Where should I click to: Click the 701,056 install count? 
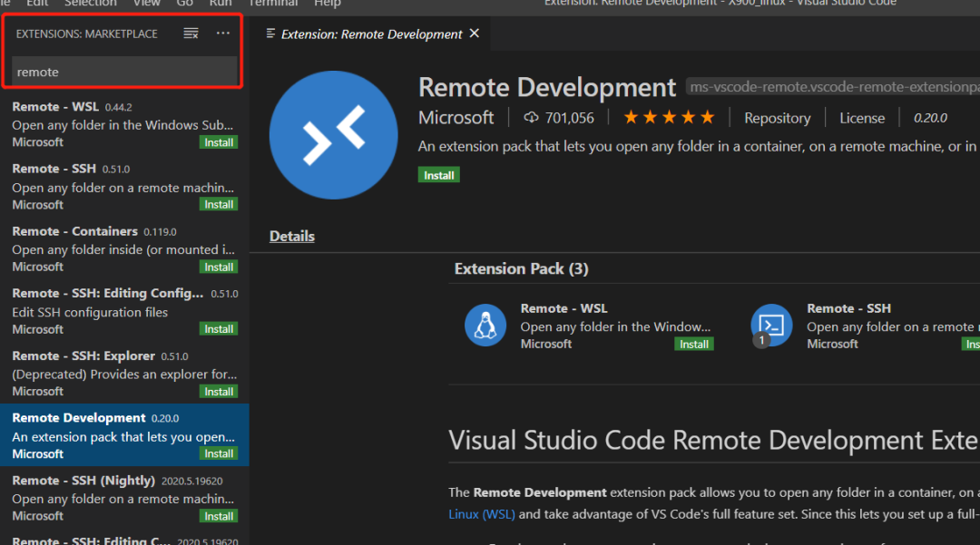569,118
